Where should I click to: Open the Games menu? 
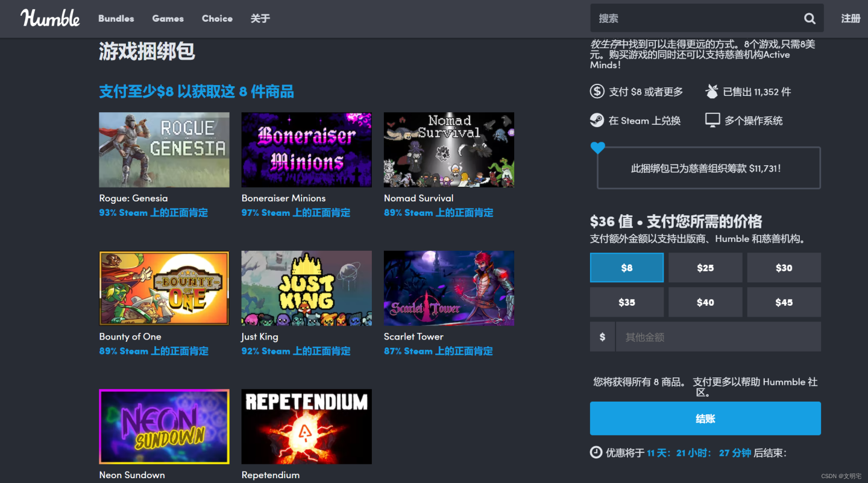click(x=168, y=19)
